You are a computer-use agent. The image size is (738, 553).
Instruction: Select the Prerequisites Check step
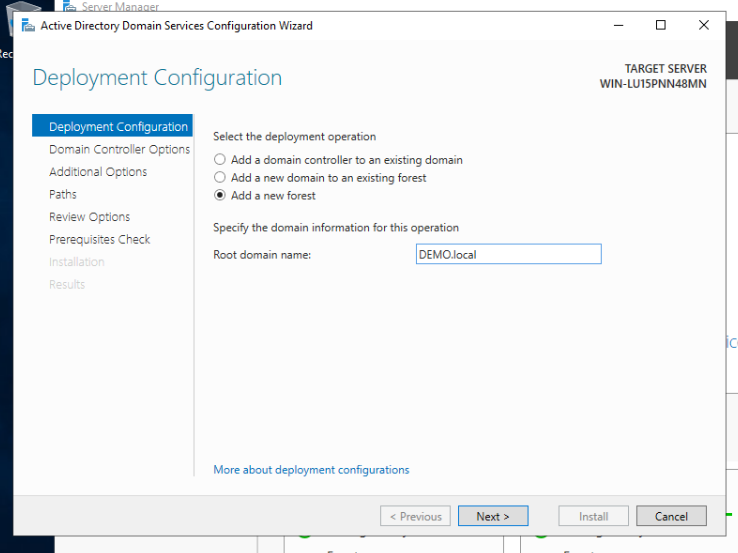click(x=99, y=239)
